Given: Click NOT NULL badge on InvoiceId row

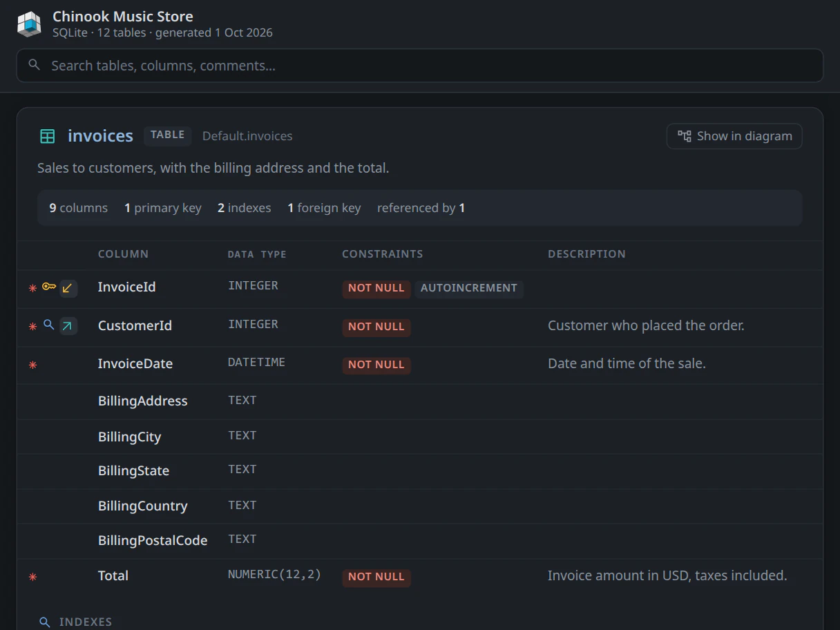Looking at the screenshot, I should point(376,288).
